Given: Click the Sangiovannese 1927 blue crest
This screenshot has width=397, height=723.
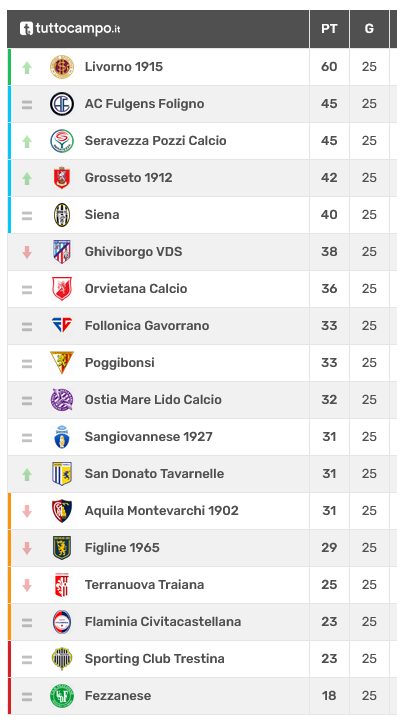Looking at the screenshot, I should click(x=62, y=437).
